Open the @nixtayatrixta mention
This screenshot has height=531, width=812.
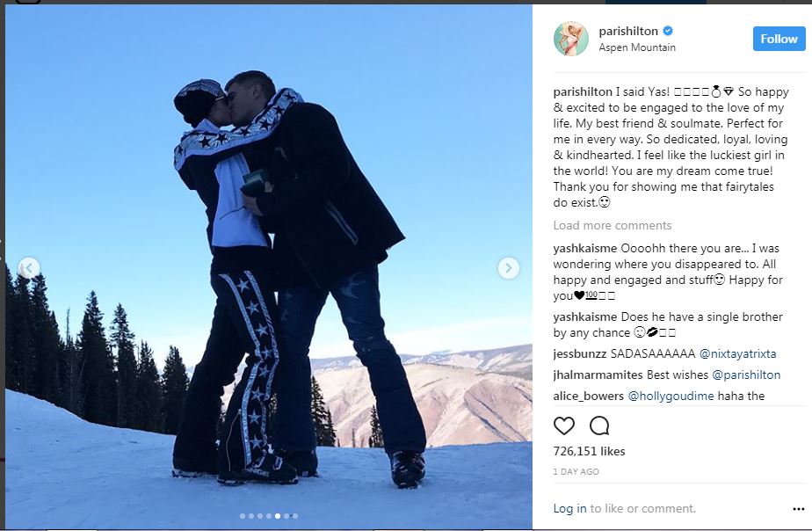pyautogui.click(x=737, y=353)
